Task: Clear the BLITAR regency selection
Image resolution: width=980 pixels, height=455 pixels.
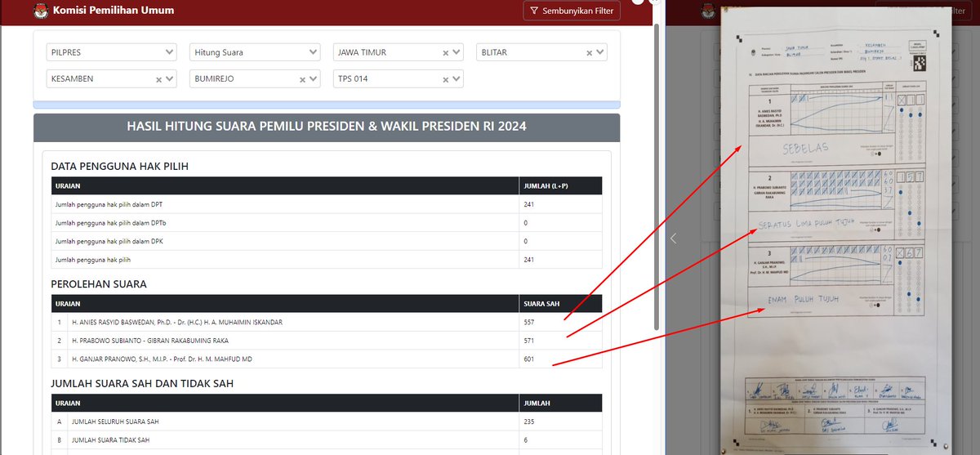Action: pyautogui.click(x=590, y=53)
